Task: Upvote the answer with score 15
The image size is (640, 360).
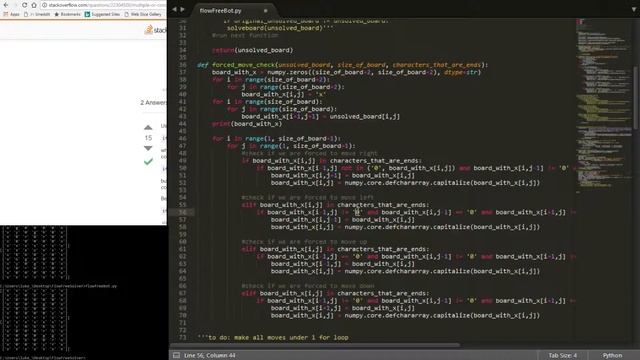Action: click(x=148, y=128)
